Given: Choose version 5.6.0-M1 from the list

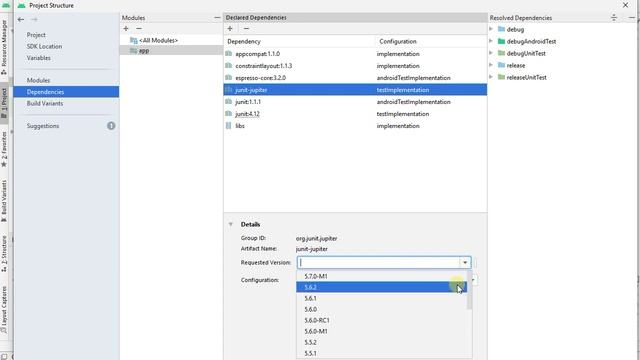Looking at the screenshot, I should [381, 331].
